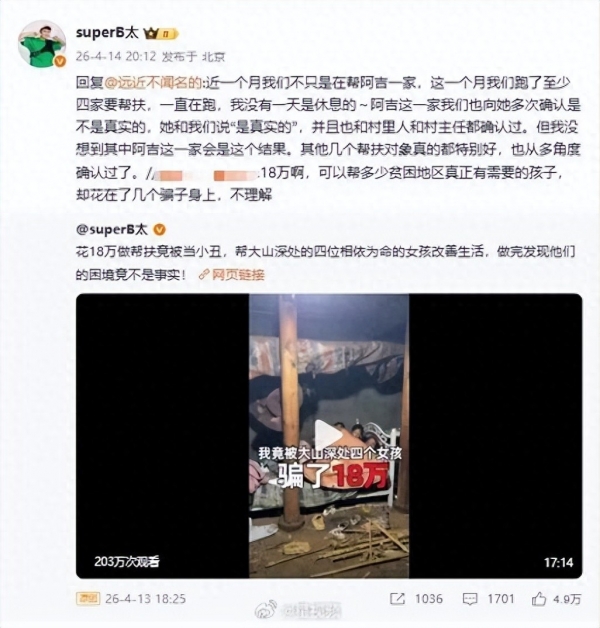The width and height of the screenshot is (600, 628).
Task: Open superB太's profile avatar
Action: click(42, 44)
